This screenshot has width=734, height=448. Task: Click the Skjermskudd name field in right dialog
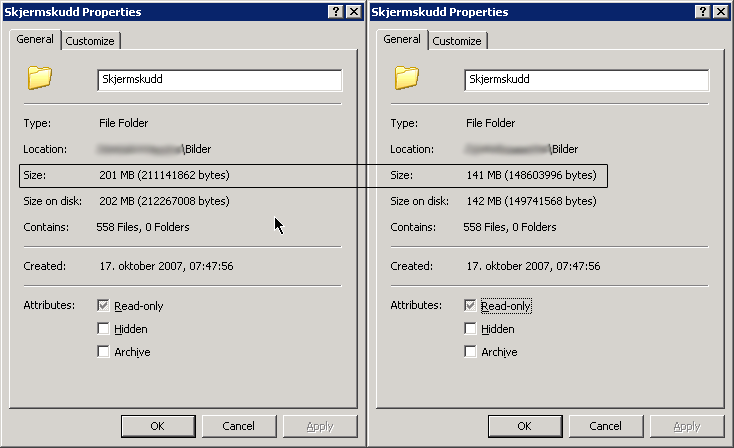tap(587, 80)
